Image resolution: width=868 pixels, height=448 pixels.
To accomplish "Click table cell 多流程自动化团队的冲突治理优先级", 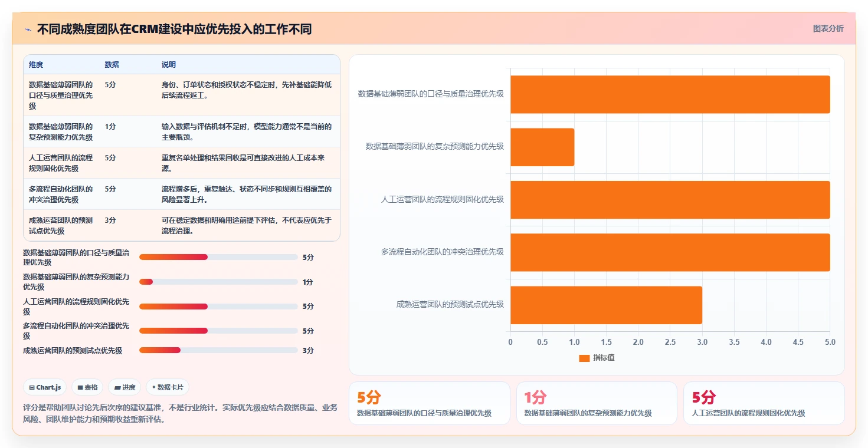I will click(61, 195).
